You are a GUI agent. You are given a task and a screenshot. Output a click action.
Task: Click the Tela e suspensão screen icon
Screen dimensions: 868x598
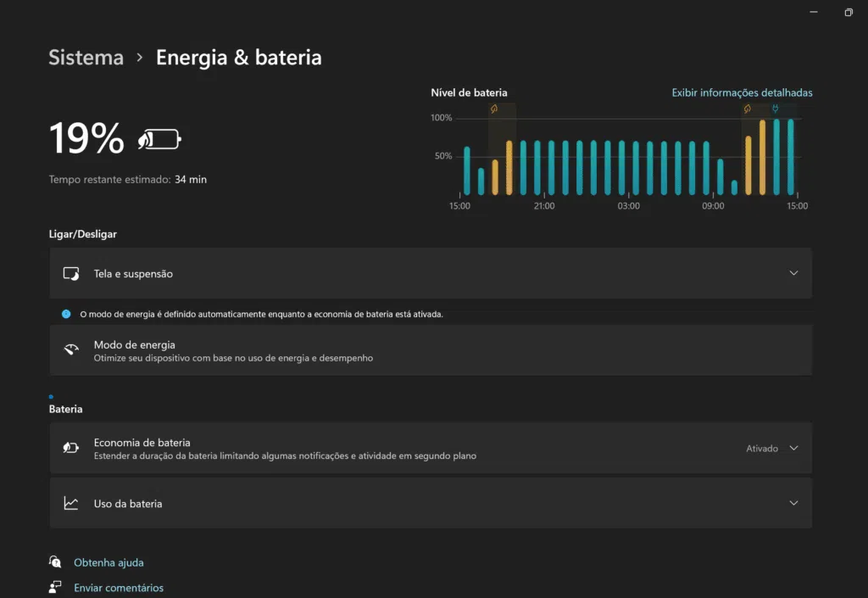click(x=71, y=274)
